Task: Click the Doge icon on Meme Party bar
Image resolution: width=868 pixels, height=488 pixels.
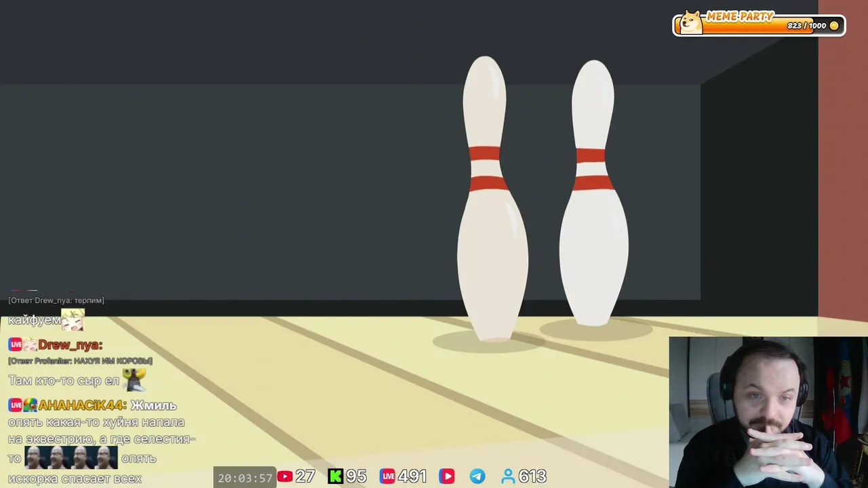Action: pyautogui.click(x=690, y=22)
